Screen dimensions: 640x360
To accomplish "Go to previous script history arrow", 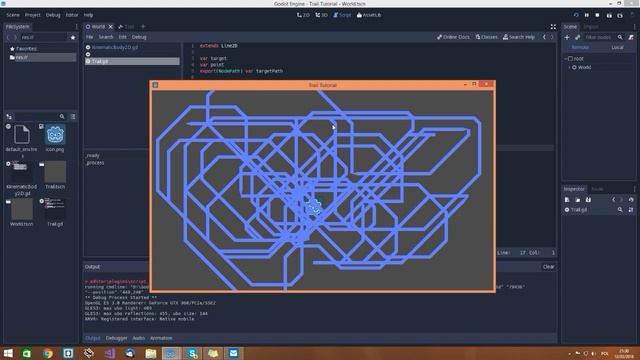I will point(544,37).
